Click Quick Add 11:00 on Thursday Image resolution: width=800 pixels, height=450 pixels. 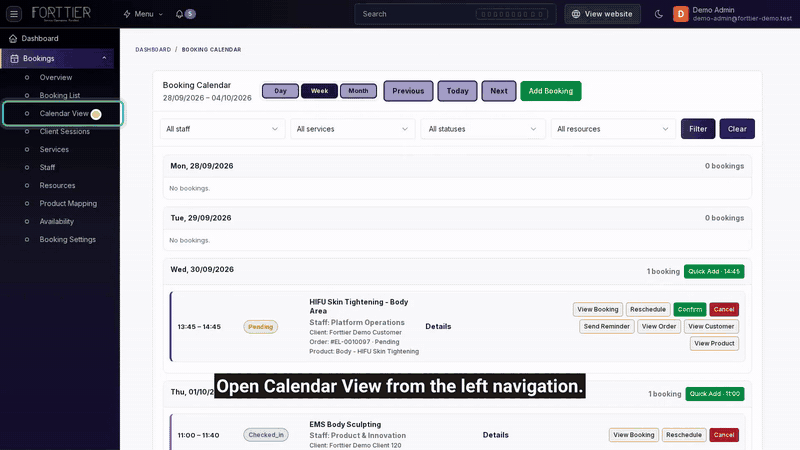click(x=715, y=394)
